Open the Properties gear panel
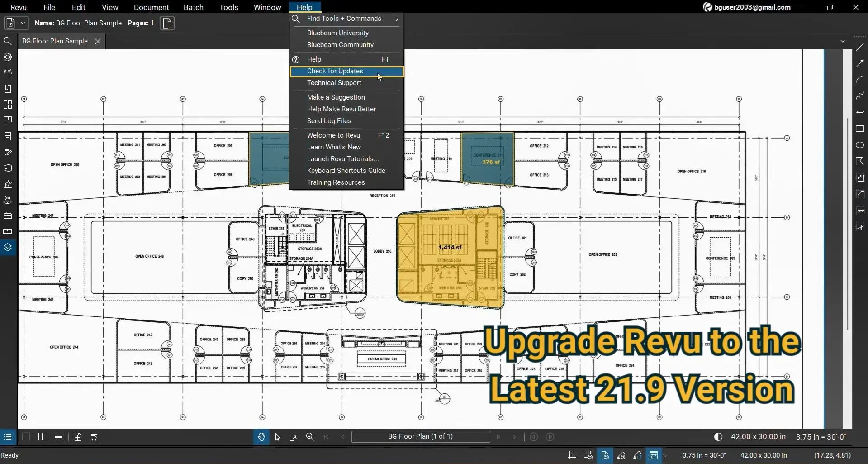The height and width of the screenshot is (464, 868). [8, 57]
